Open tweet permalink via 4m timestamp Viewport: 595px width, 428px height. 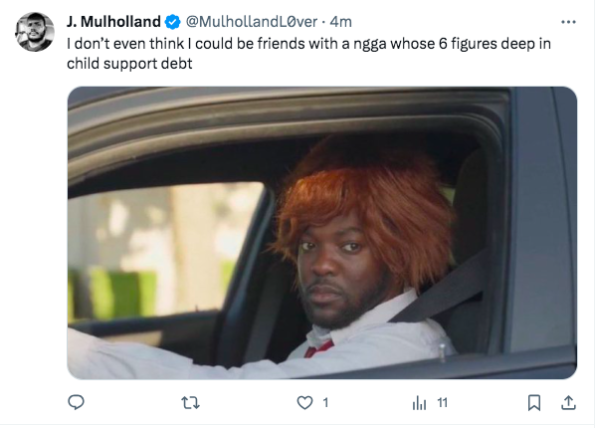tap(341, 22)
